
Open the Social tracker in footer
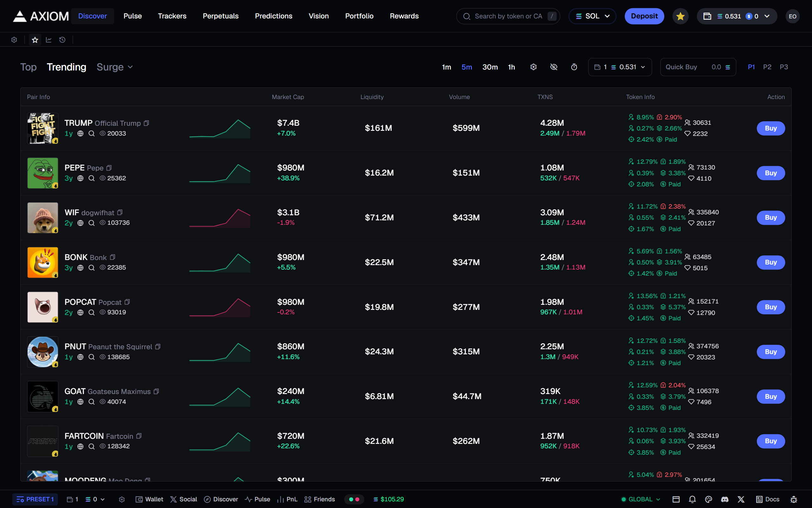coord(184,499)
